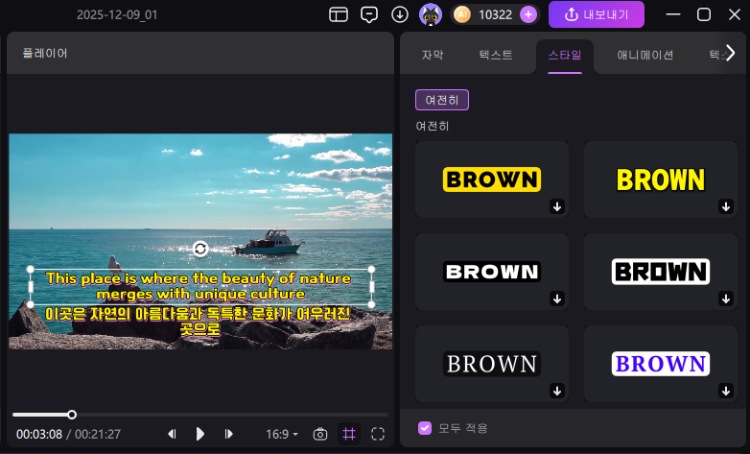Click the '내보내기' export button

click(x=596, y=15)
